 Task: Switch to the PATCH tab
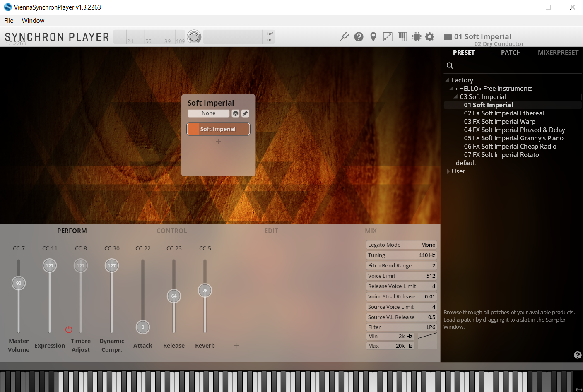coord(511,53)
